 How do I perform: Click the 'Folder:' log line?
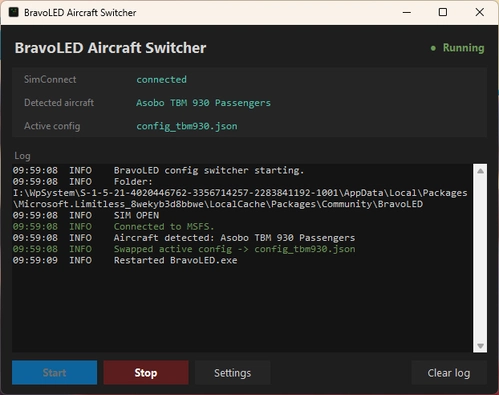[83, 182]
